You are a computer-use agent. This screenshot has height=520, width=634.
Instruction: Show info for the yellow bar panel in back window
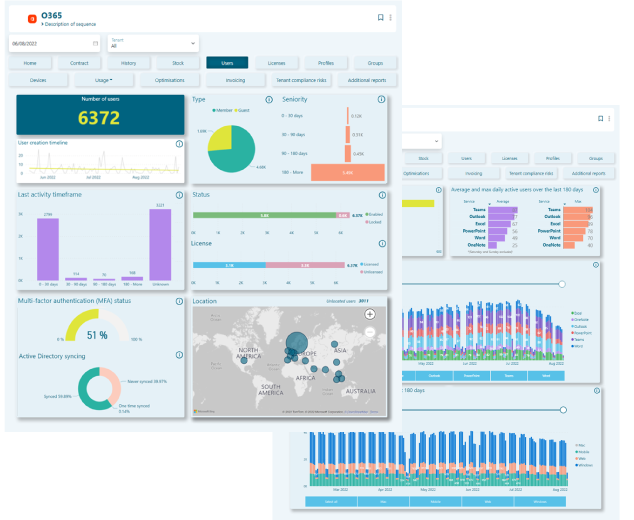pos(439,190)
